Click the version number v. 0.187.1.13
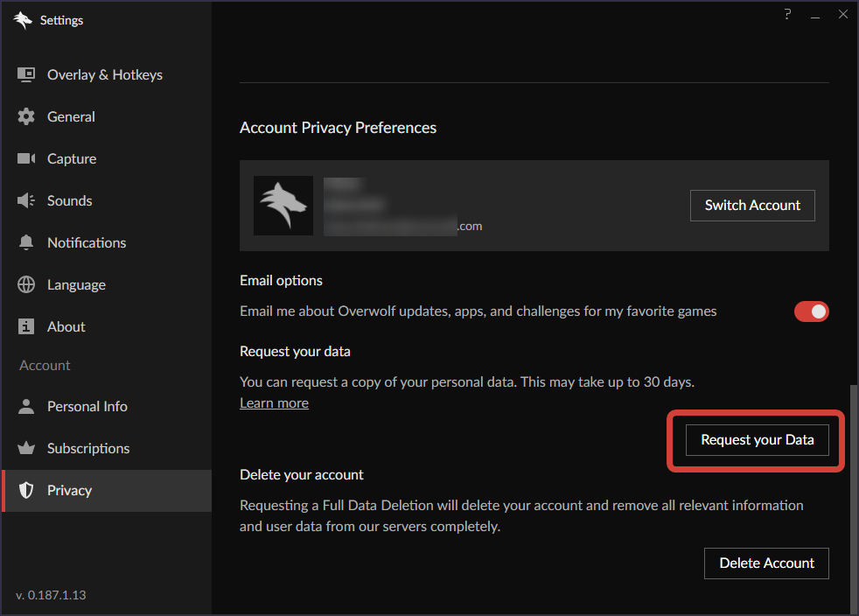Viewport: 859px width, 616px height. [x=51, y=595]
